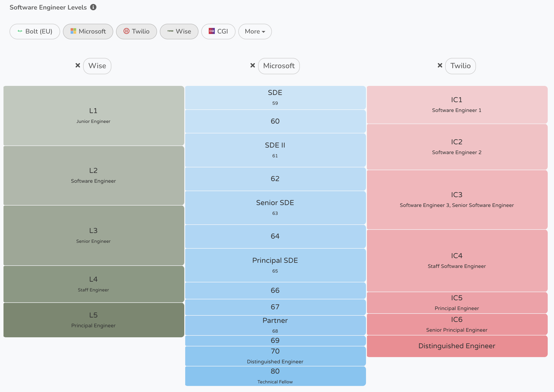Select Twilio IC3 Senior Software Engineer block
This screenshot has height=392, width=554.
pyautogui.click(x=457, y=200)
